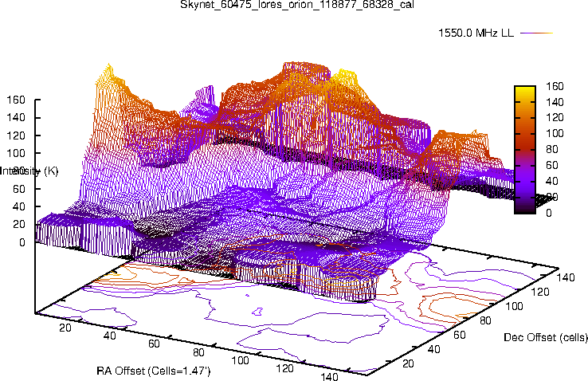This screenshot has height=381, width=588.
Task: Click the 40 label on the color bar
Action: pos(552,181)
